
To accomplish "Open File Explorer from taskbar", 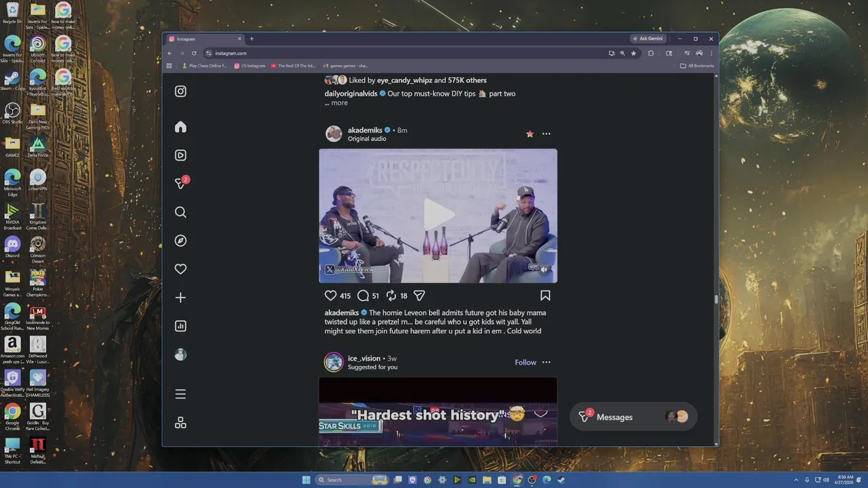I will (x=487, y=480).
